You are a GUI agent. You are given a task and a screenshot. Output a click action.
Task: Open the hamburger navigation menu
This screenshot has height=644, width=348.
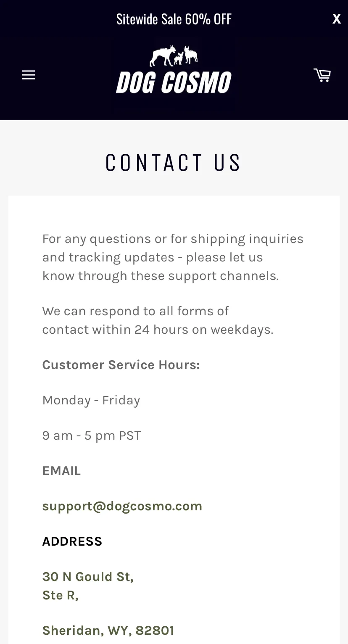(x=29, y=75)
